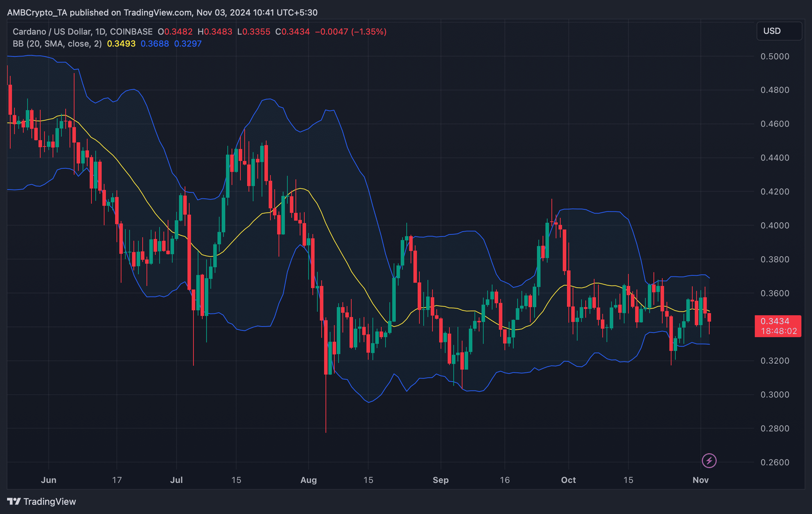Click the TradingView logo icon

(x=14, y=501)
